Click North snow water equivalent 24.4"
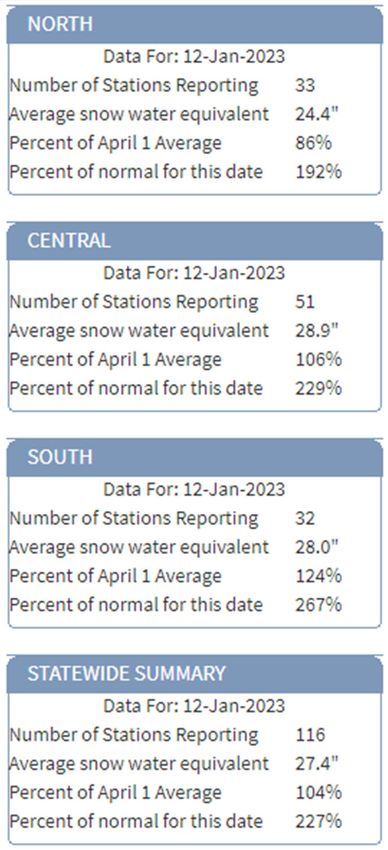Image resolution: width=388 pixels, height=850 pixels. click(316, 114)
